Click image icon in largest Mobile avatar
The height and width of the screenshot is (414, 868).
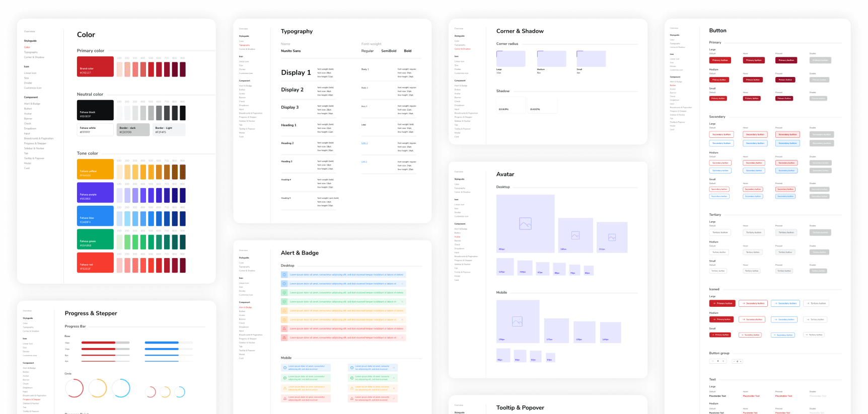[x=517, y=321]
